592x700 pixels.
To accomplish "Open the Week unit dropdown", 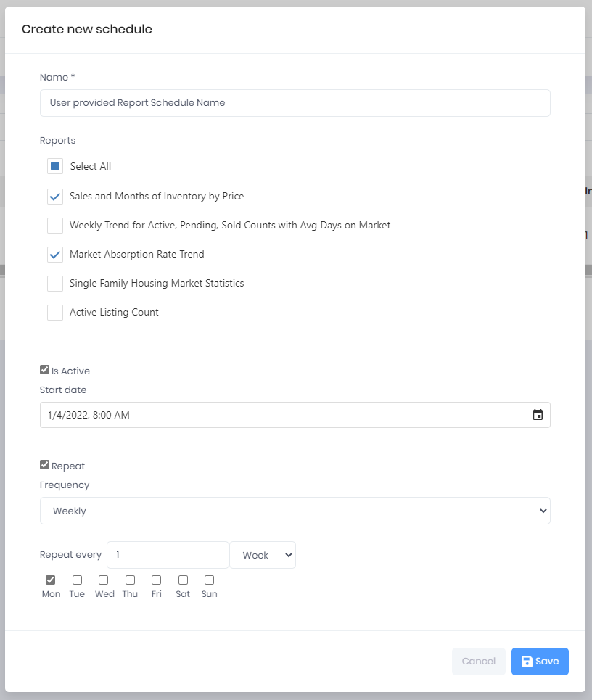I will point(262,554).
